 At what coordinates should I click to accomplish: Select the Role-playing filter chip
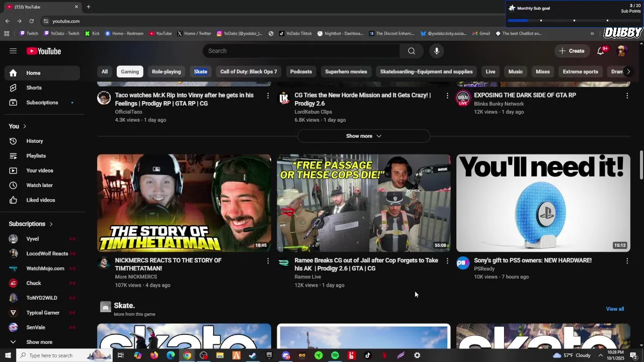coord(167,71)
